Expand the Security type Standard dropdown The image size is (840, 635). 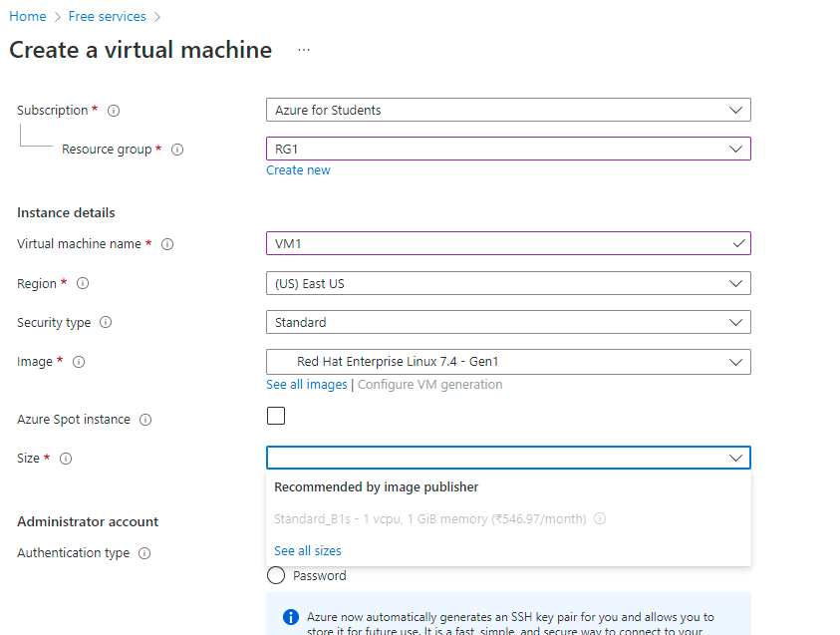[x=508, y=322]
